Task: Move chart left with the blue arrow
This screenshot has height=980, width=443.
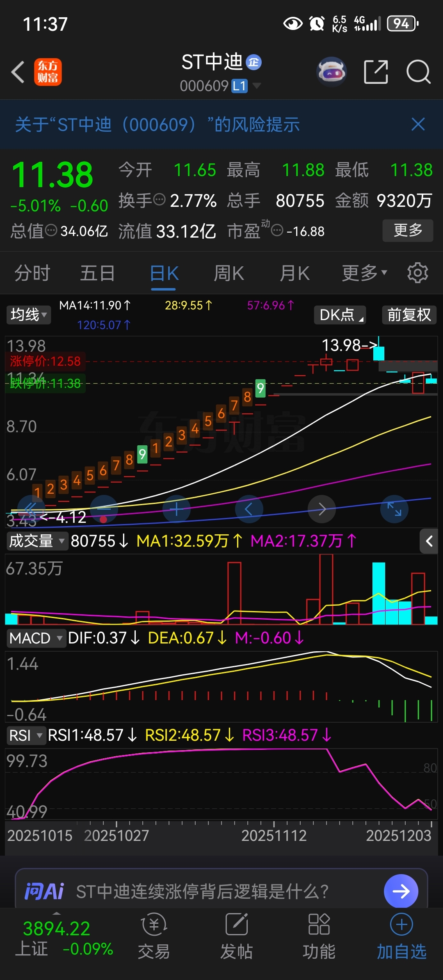Action: pyautogui.click(x=249, y=509)
